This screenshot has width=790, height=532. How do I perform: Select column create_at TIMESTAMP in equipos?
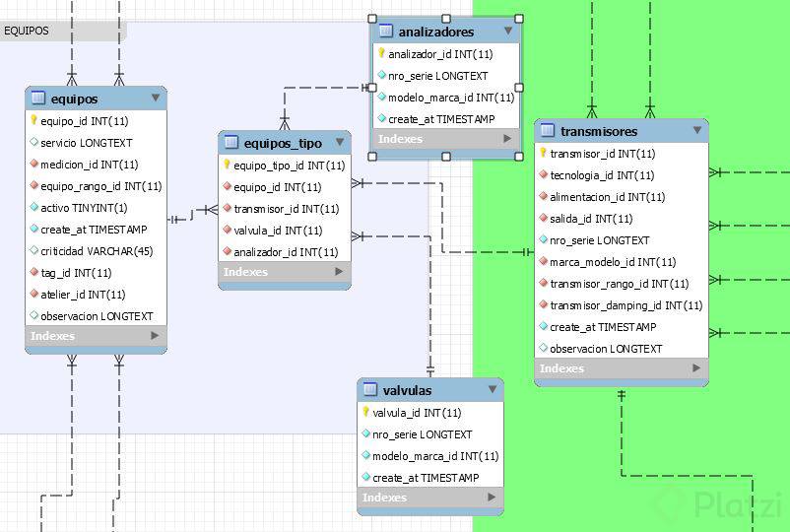pyautogui.click(x=96, y=230)
